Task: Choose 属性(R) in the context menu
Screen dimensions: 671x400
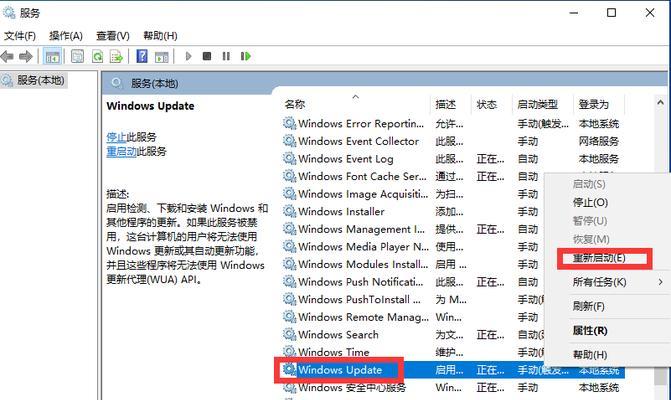Action: pyautogui.click(x=590, y=331)
